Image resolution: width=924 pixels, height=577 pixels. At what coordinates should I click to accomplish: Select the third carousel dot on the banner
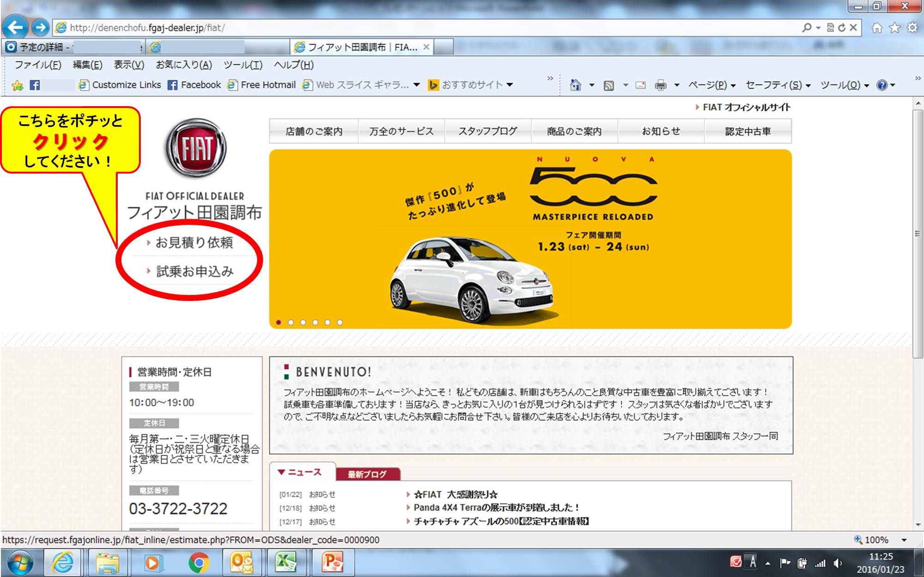[x=303, y=322]
